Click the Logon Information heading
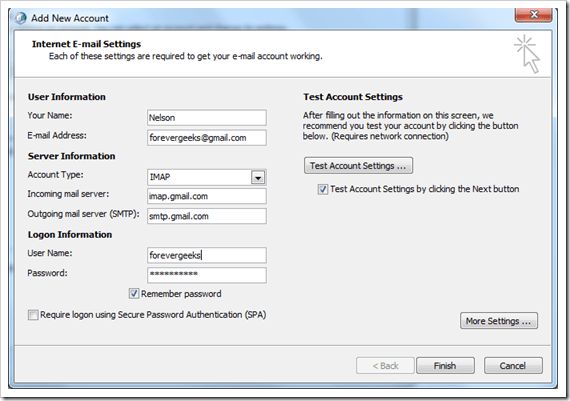570x401 pixels. tap(70, 235)
